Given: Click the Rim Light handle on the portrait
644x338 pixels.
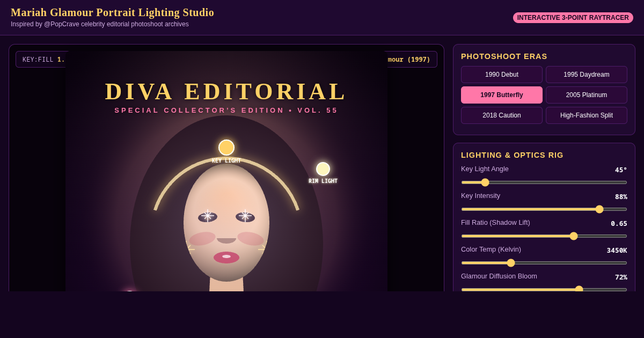Looking at the screenshot, I should (323, 169).
